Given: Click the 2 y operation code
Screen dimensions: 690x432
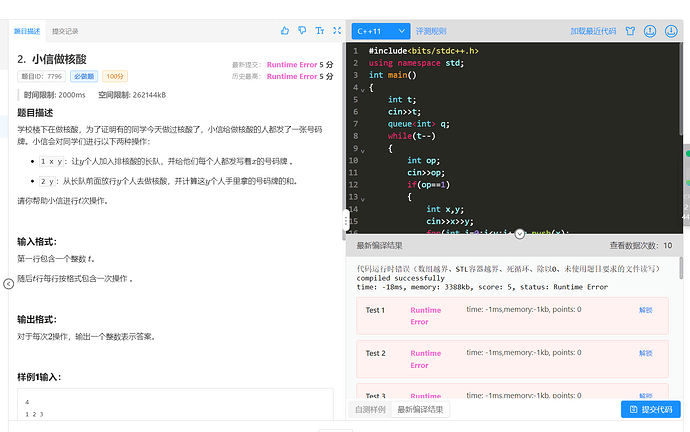Looking at the screenshot, I should (x=47, y=181).
